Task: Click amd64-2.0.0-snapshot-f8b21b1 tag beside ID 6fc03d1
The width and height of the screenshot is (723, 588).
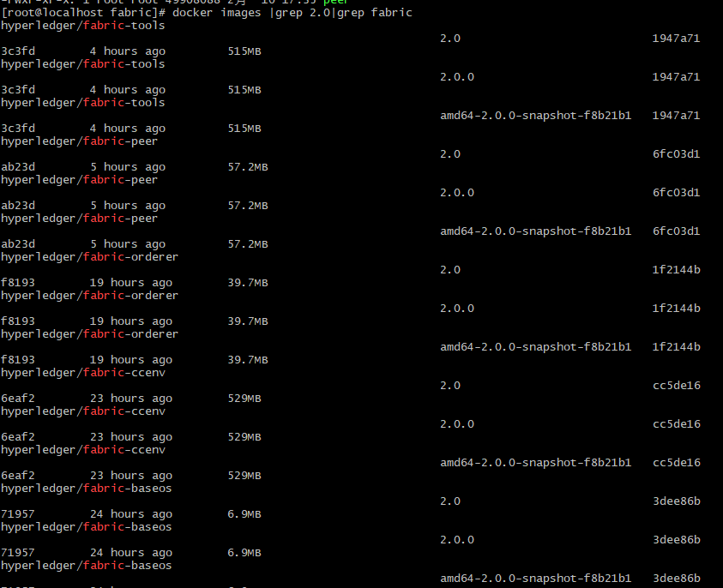Action: click(535, 231)
